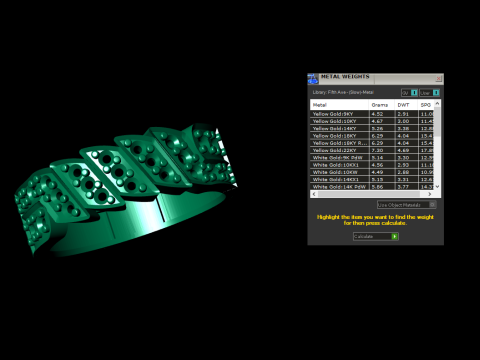Select the White Gold:9K PdW row
Image resolution: width=480 pixels, height=360 pixels.
[372, 158]
